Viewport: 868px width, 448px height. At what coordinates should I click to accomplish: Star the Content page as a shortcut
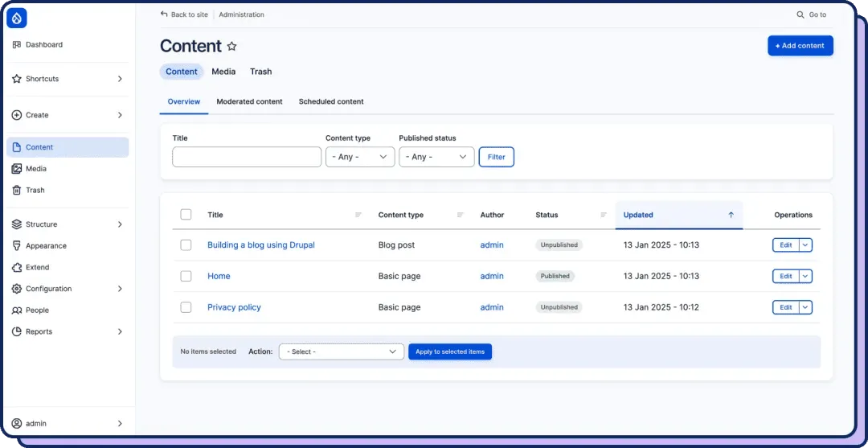(232, 47)
